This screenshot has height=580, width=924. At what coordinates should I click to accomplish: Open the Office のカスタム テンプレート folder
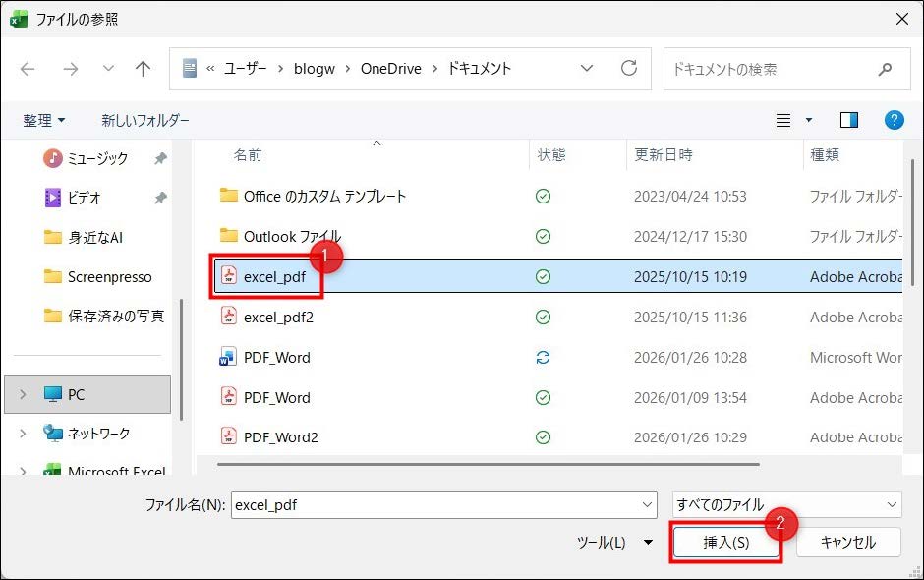pos(324,196)
